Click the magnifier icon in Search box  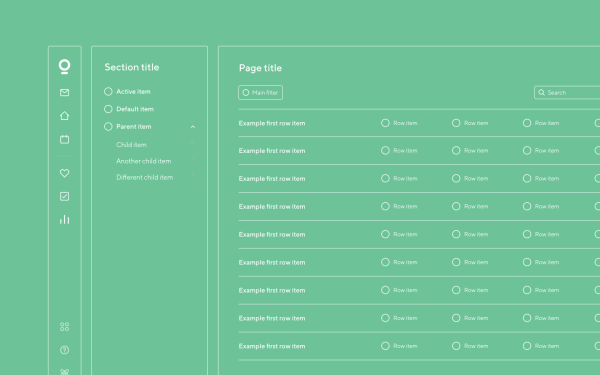point(541,92)
